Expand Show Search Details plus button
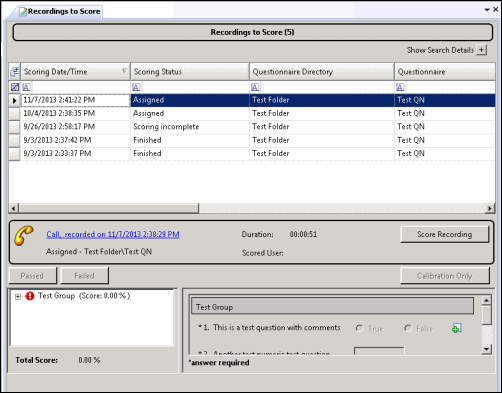The width and height of the screenshot is (502, 393). [481, 50]
